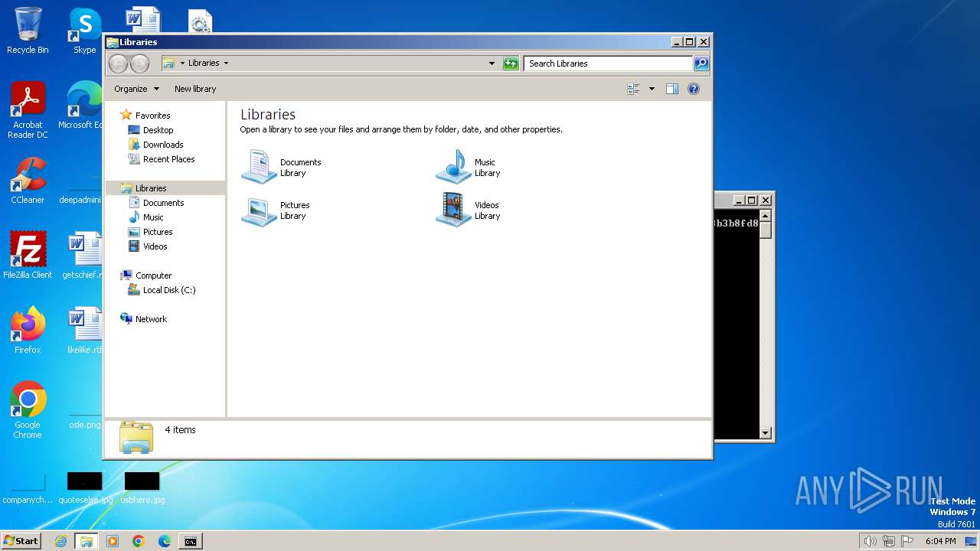Select Acrobat Reader DC desktop icon
This screenshot has width=980, height=551.
(x=28, y=110)
